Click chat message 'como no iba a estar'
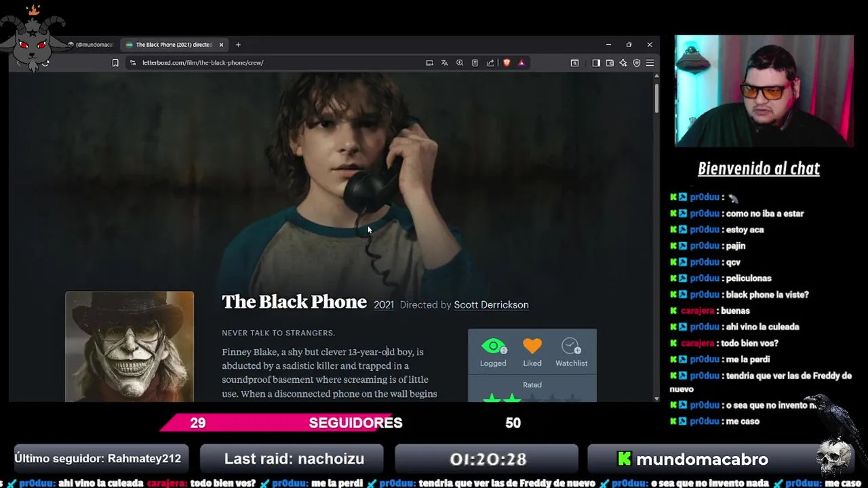The width and height of the screenshot is (868, 488). pyautogui.click(x=764, y=213)
